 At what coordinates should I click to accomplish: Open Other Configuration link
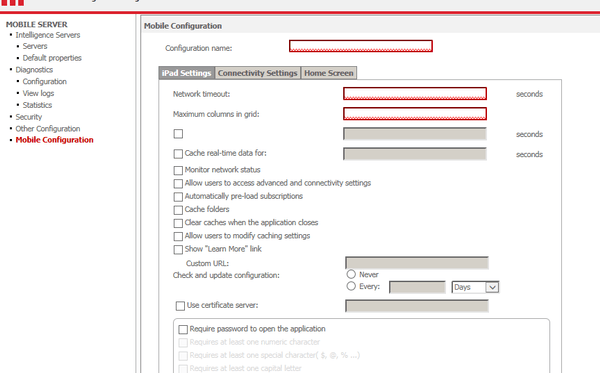coord(48,129)
